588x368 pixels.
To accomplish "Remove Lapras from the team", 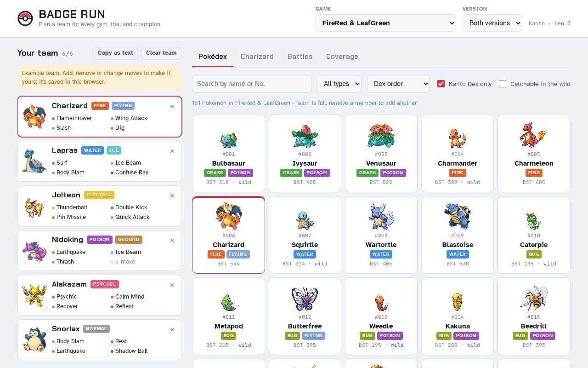I will click(x=172, y=151).
